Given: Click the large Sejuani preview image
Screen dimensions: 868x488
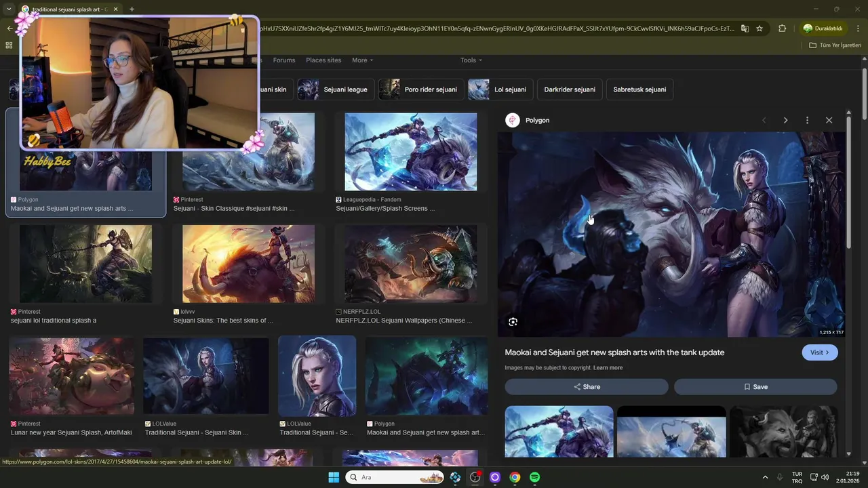Looking at the screenshot, I should (671, 235).
